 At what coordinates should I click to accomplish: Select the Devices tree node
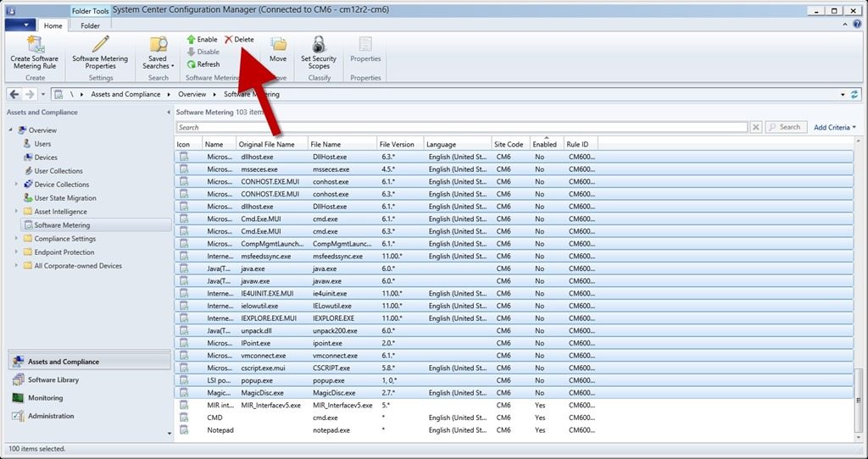46,158
